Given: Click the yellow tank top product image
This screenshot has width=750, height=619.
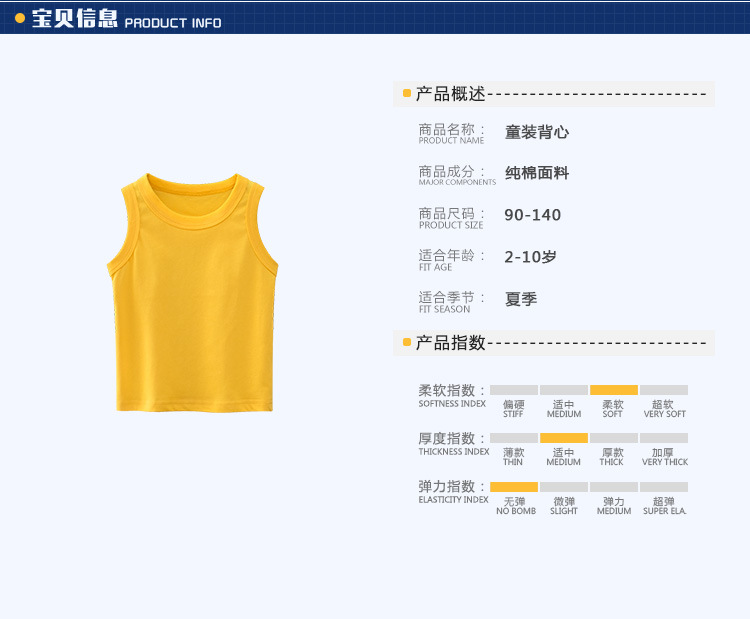Looking at the screenshot, I should pos(192,292).
